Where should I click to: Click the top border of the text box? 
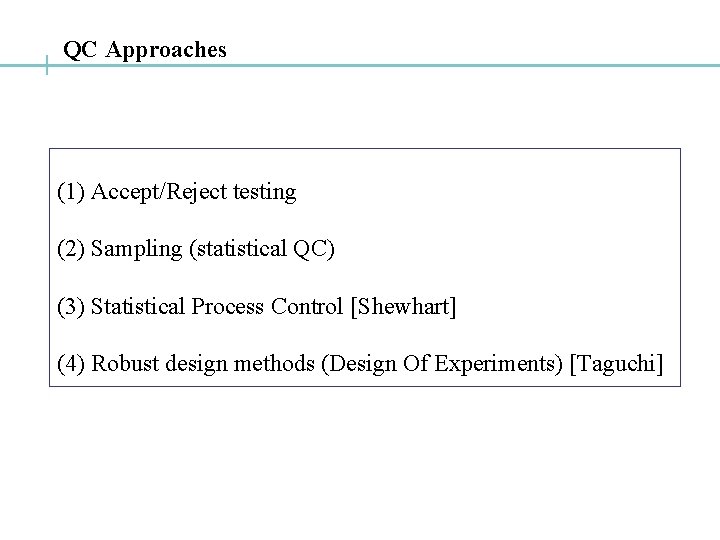pyautogui.click(x=365, y=148)
